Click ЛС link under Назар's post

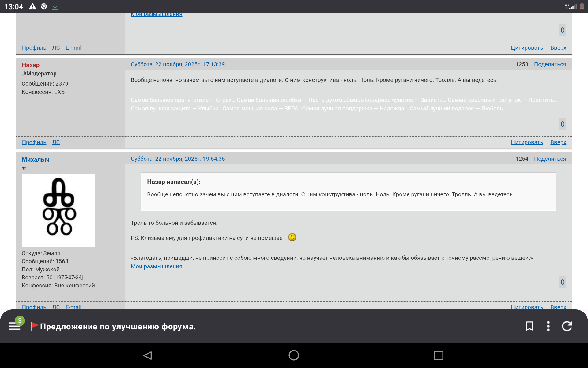56,142
